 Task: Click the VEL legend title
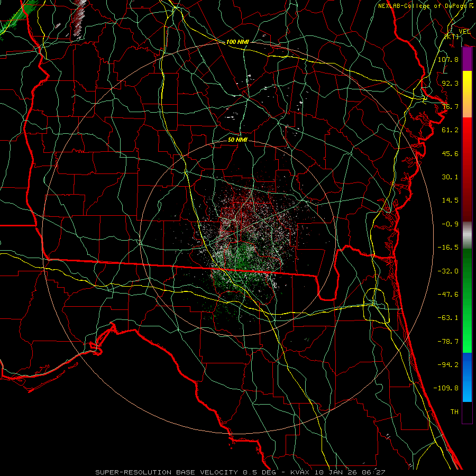click(464, 32)
